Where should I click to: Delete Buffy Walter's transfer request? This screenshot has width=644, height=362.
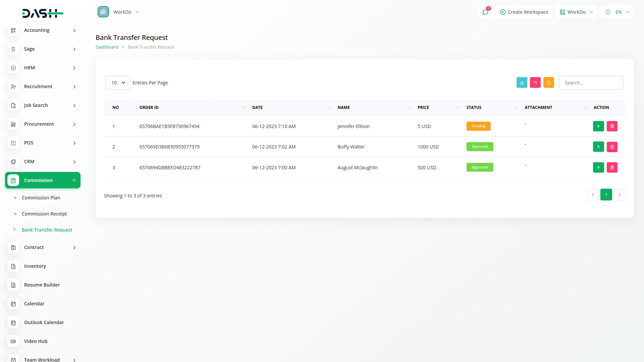[612, 147]
